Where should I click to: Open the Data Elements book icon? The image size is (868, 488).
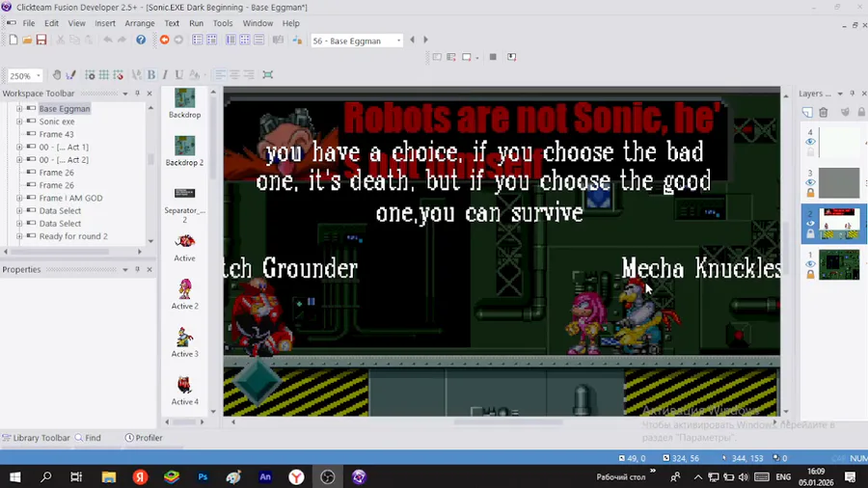coord(278,40)
